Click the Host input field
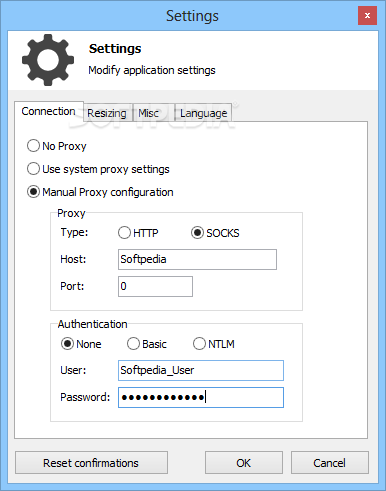 click(x=197, y=259)
